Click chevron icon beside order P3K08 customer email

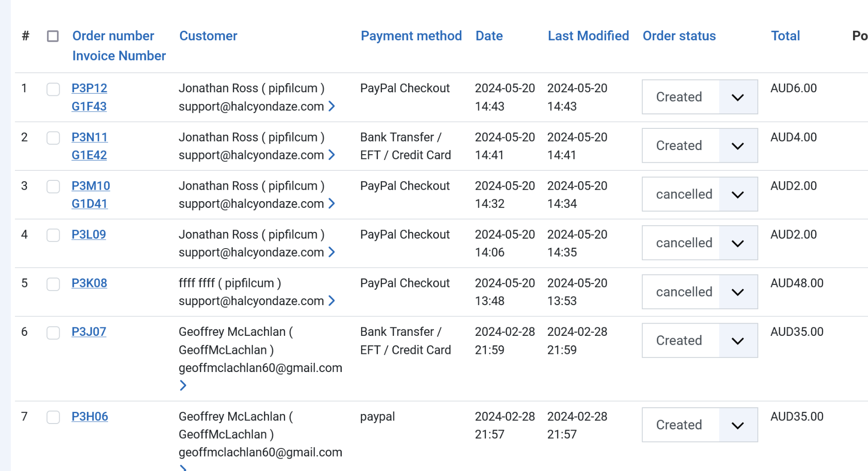pyautogui.click(x=332, y=301)
